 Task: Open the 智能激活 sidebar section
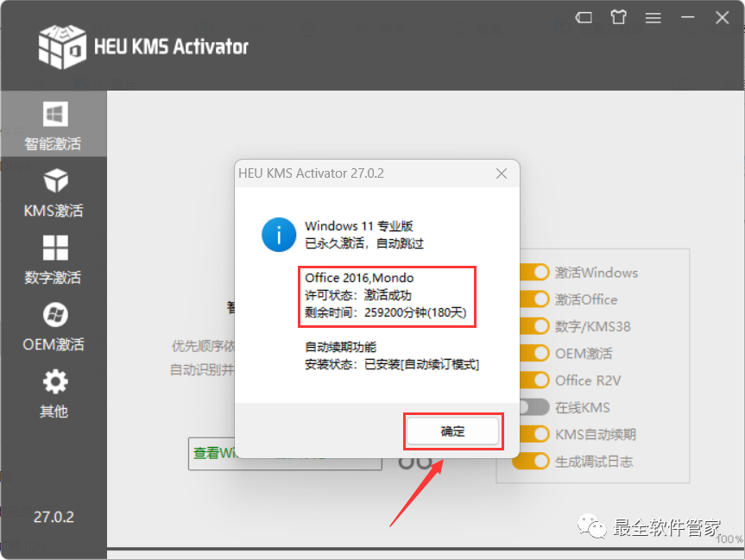[54, 124]
